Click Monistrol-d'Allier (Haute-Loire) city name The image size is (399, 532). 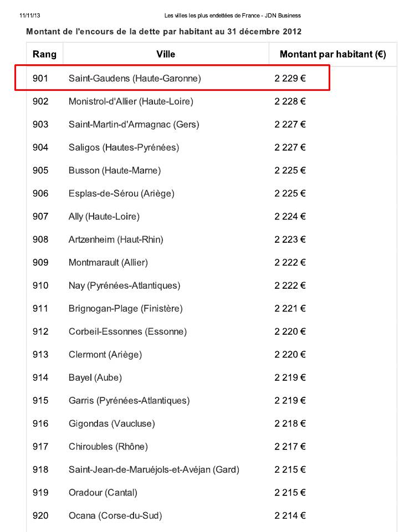(x=131, y=101)
